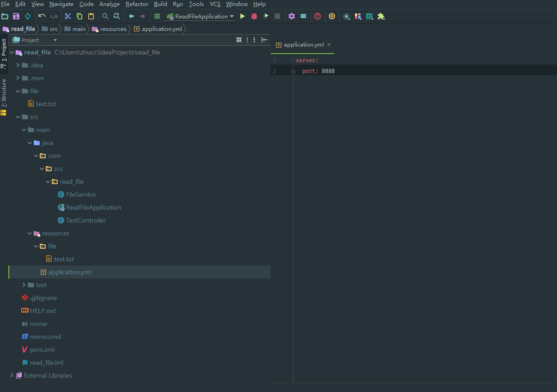The image size is (557, 392).
Task: Collapse the java folder
Action: coord(30,143)
